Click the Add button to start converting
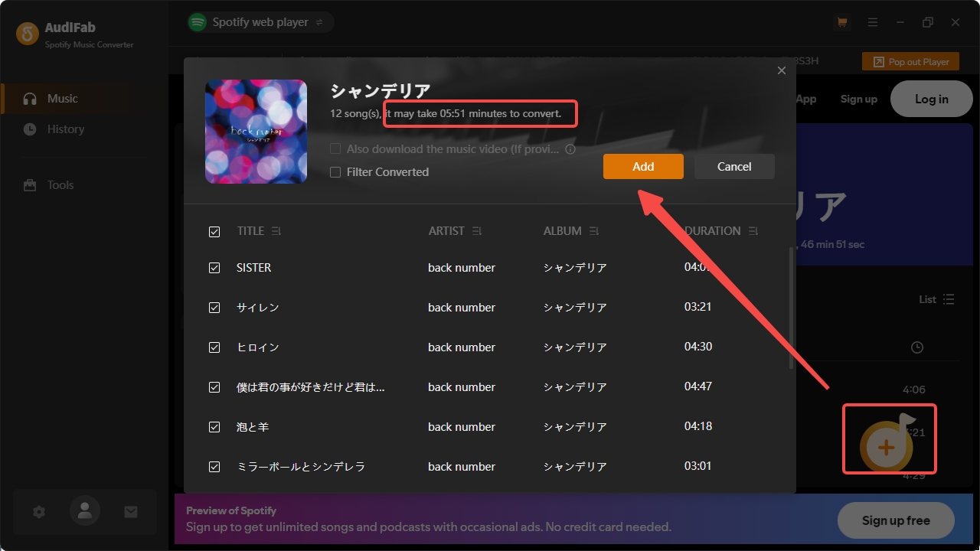This screenshot has width=980, height=551. pyautogui.click(x=643, y=166)
